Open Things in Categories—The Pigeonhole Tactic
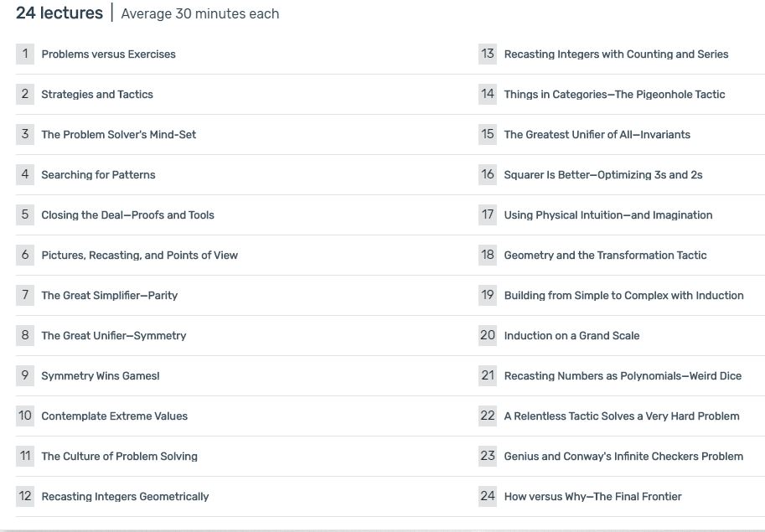Viewport: 765px width, 532px height. (x=614, y=94)
